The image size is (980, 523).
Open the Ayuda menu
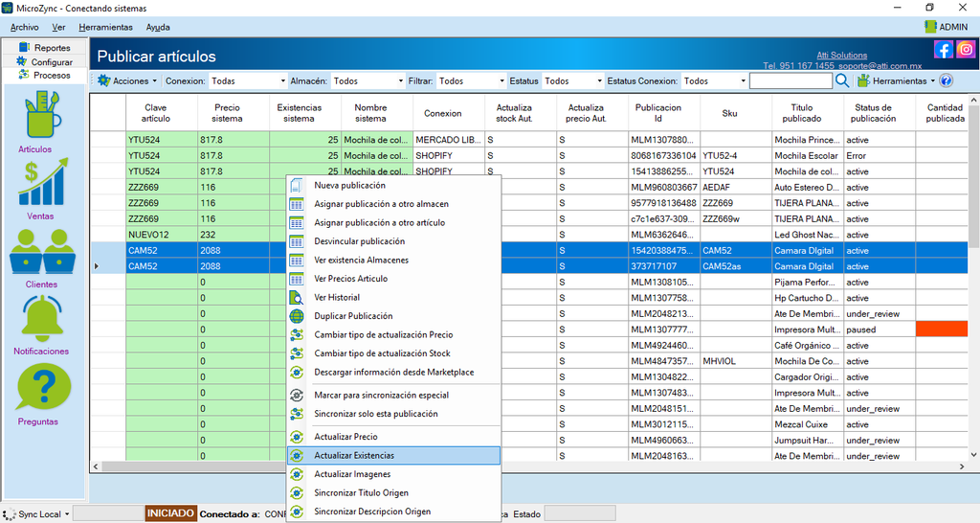coord(158,27)
